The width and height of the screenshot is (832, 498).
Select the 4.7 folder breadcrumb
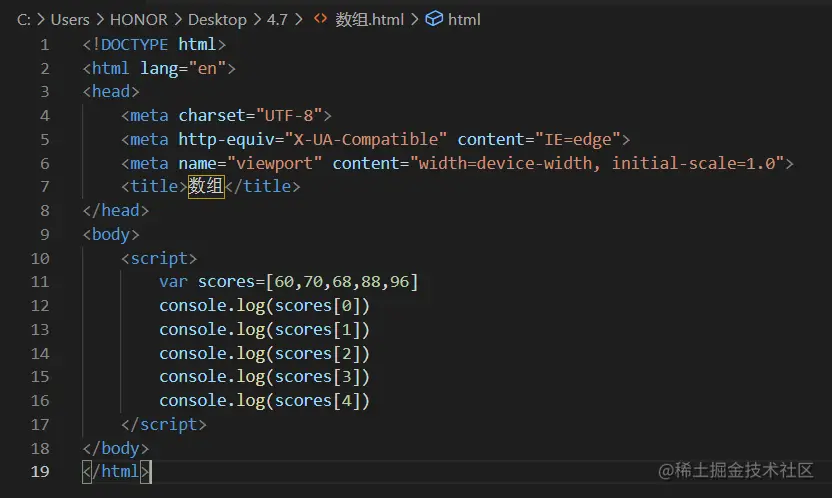(x=277, y=19)
